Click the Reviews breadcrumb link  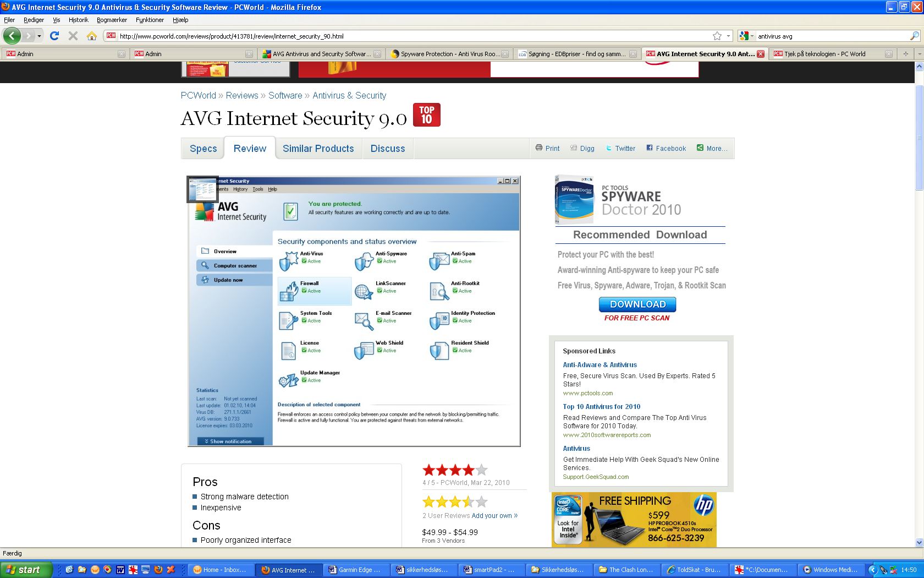click(242, 95)
